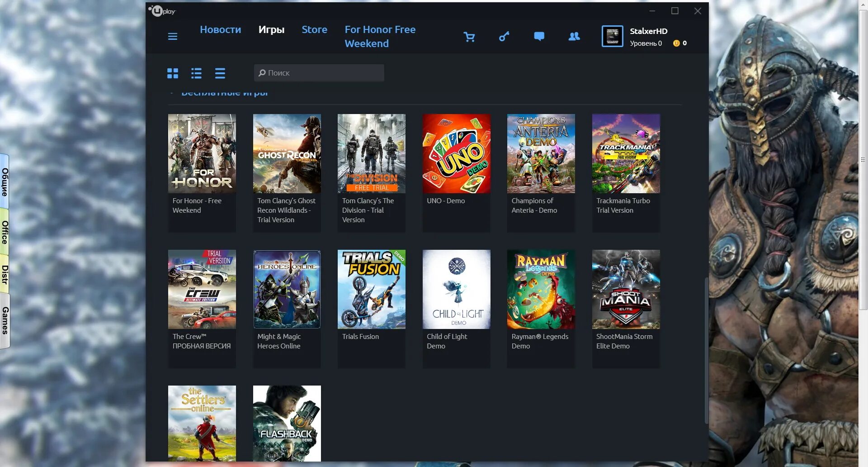Click 'Child of Light Demo' title text

click(447, 341)
